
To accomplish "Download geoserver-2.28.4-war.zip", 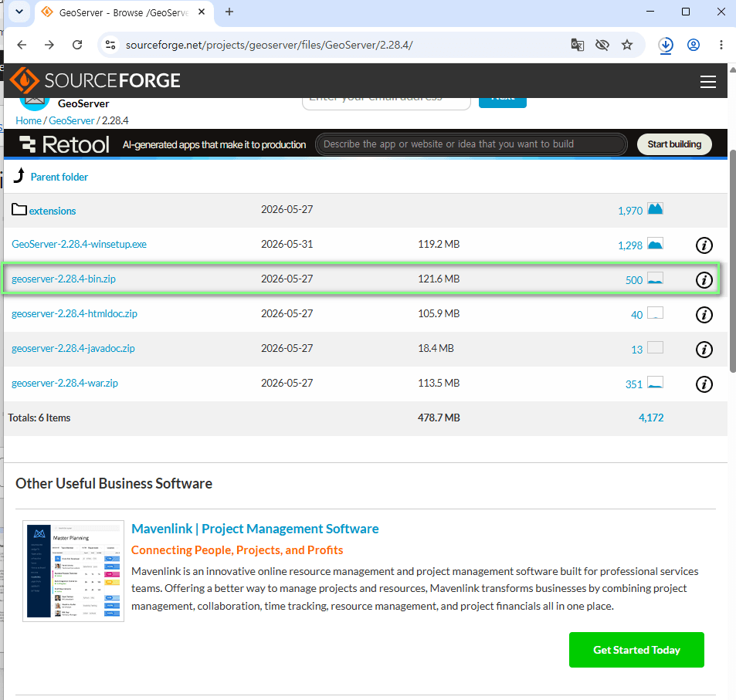I will (x=65, y=383).
